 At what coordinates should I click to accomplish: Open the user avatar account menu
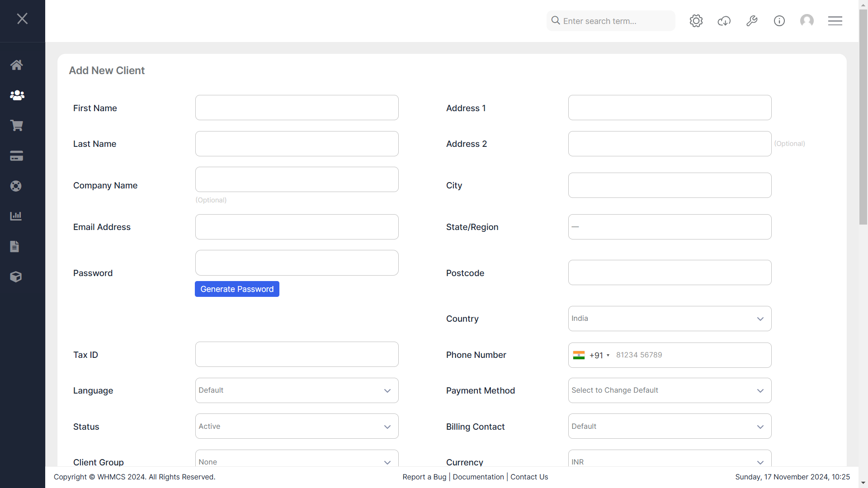click(807, 21)
